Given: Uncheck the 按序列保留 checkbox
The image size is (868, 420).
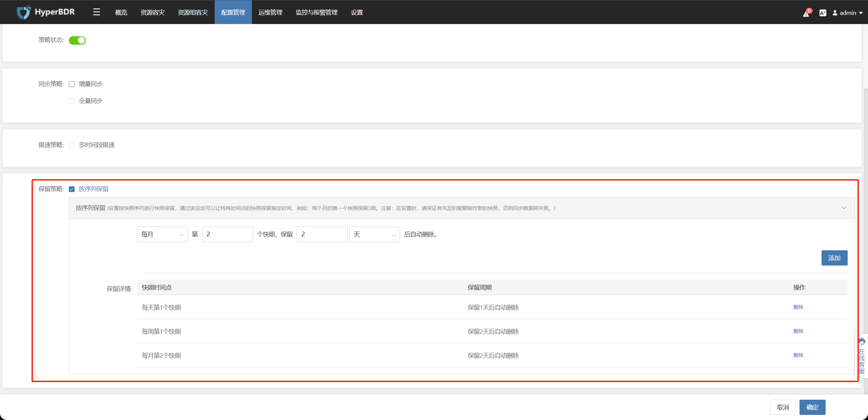Looking at the screenshot, I should tap(72, 189).
